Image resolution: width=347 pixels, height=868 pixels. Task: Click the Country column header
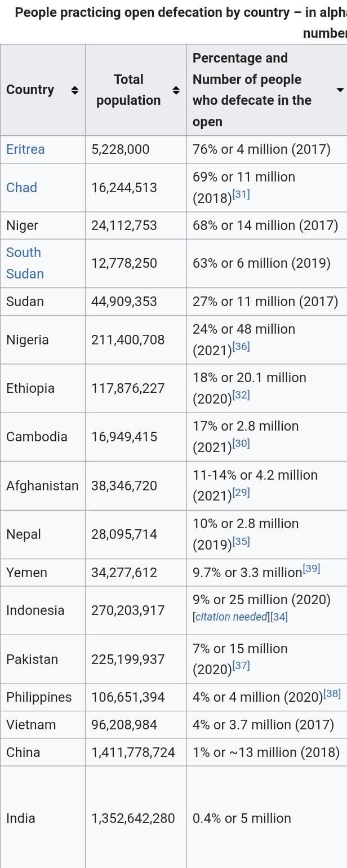point(30,90)
